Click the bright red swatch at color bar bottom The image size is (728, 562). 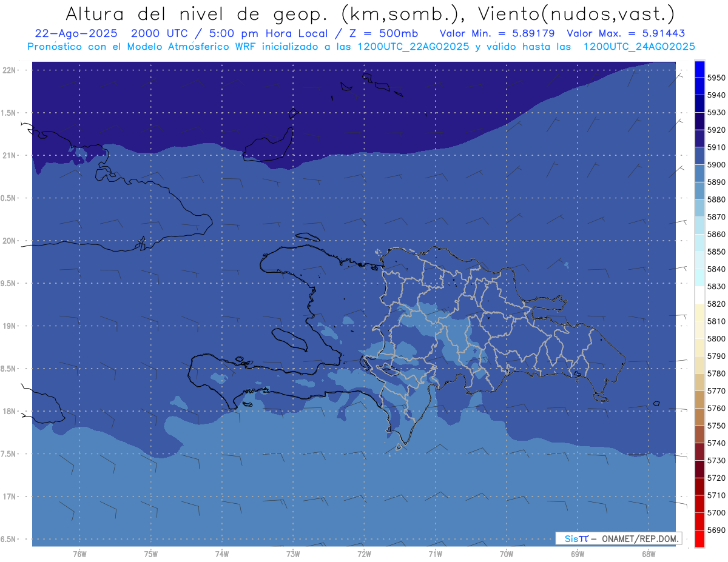(699, 538)
